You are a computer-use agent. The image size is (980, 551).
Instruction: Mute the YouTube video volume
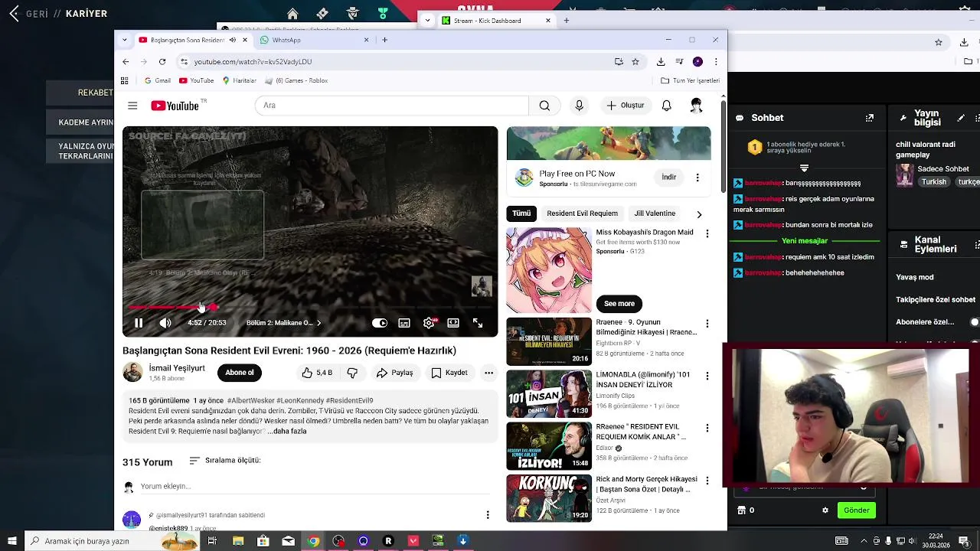point(165,323)
